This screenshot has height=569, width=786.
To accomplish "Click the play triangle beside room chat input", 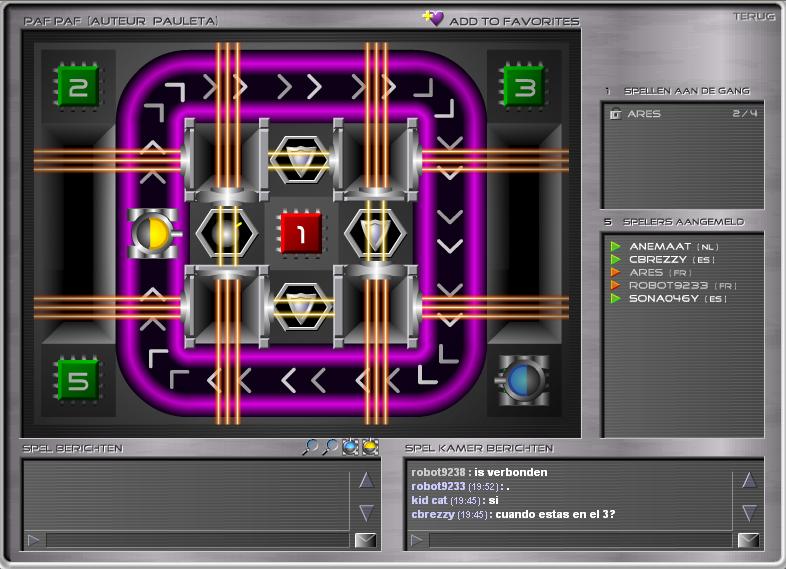I will (417, 540).
